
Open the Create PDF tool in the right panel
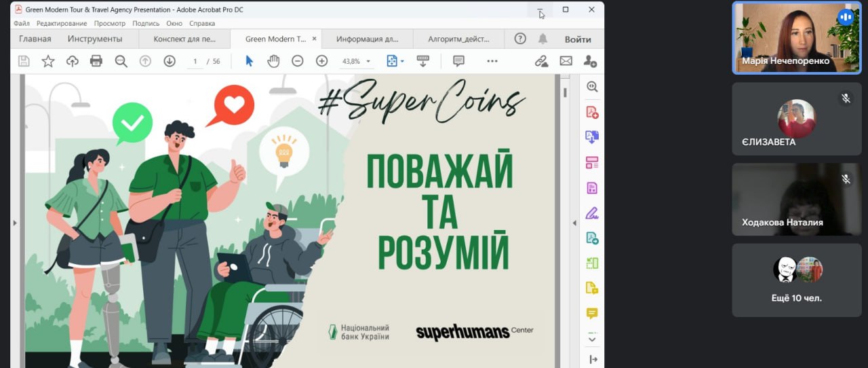click(x=592, y=112)
